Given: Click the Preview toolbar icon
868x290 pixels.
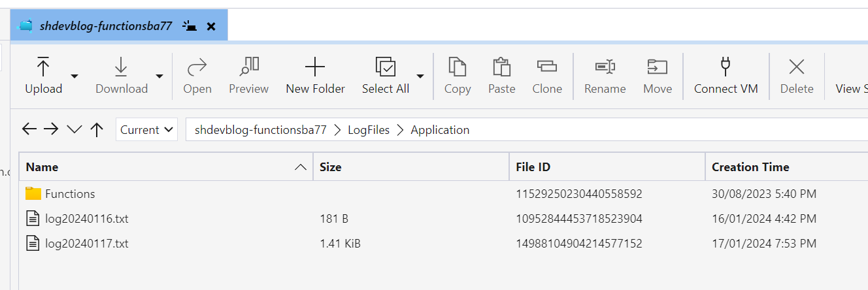Looking at the screenshot, I should click(x=248, y=66).
